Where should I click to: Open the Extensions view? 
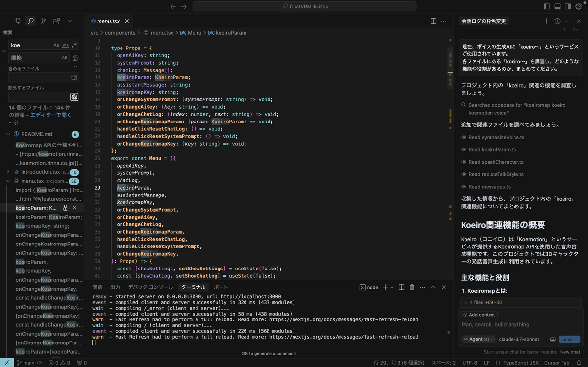56,20
